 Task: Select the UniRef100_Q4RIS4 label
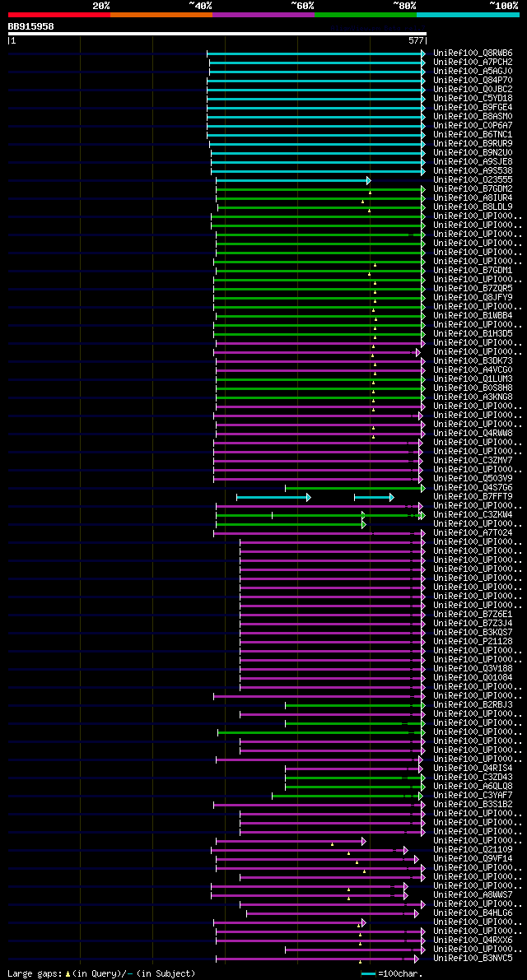click(x=473, y=769)
